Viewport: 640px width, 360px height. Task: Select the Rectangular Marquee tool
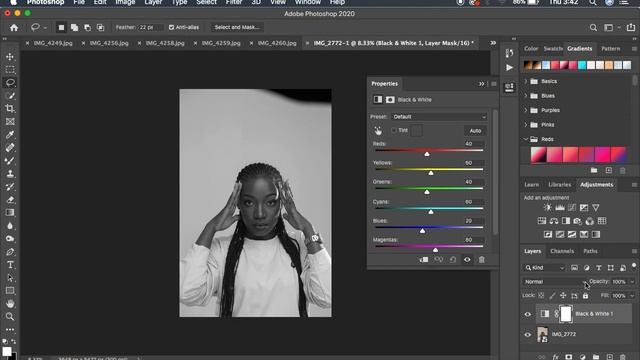(10, 69)
